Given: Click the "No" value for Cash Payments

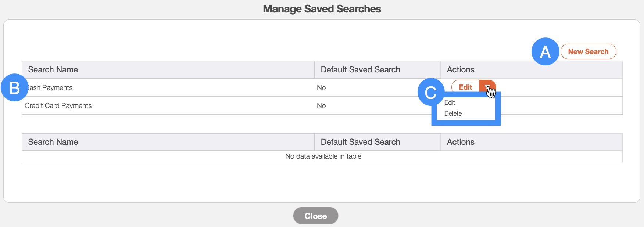Looking at the screenshot, I should (x=321, y=88).
